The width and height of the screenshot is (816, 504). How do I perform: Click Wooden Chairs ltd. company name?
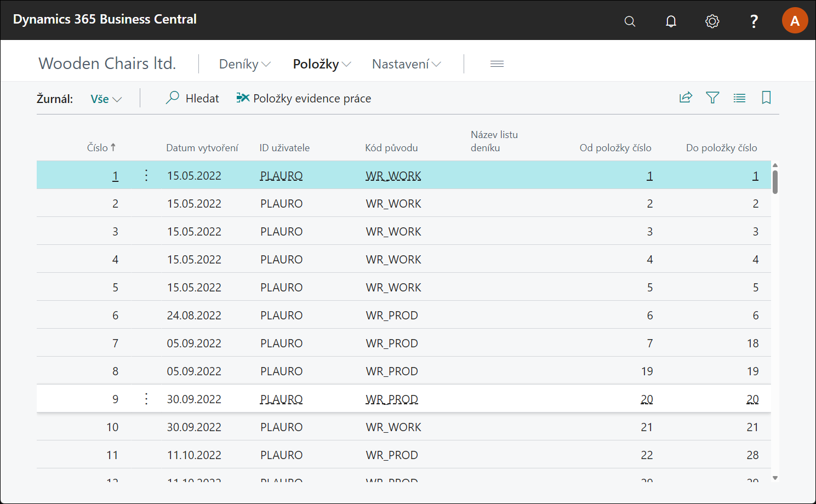[x=107, y=64]
